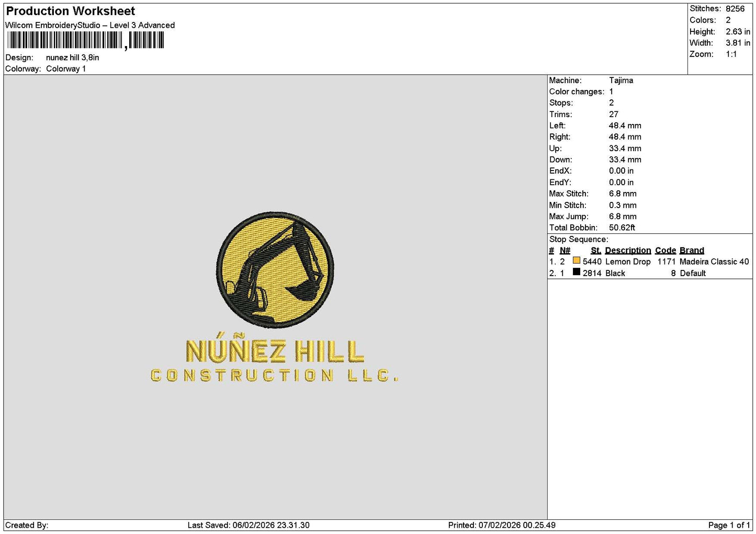Click the 'Stop Sequence:' heading
Image resolution: width=756 pixels, height=534 pixels.
(x=579, y=240)
